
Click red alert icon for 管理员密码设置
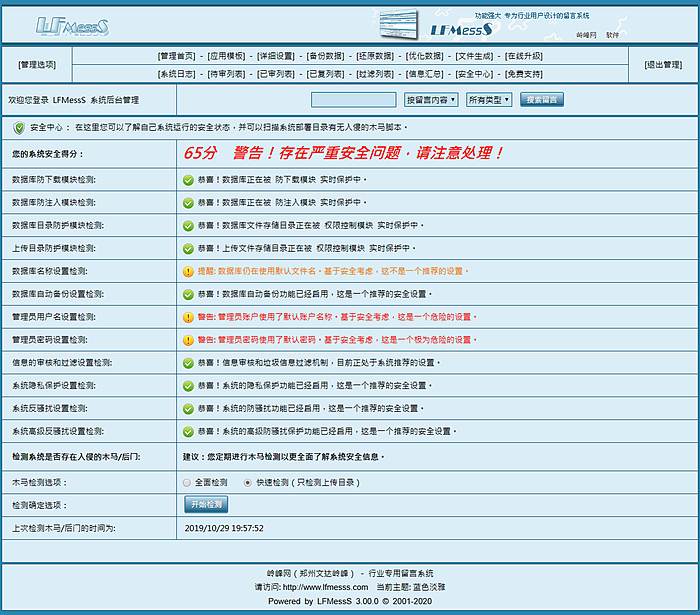188,340
